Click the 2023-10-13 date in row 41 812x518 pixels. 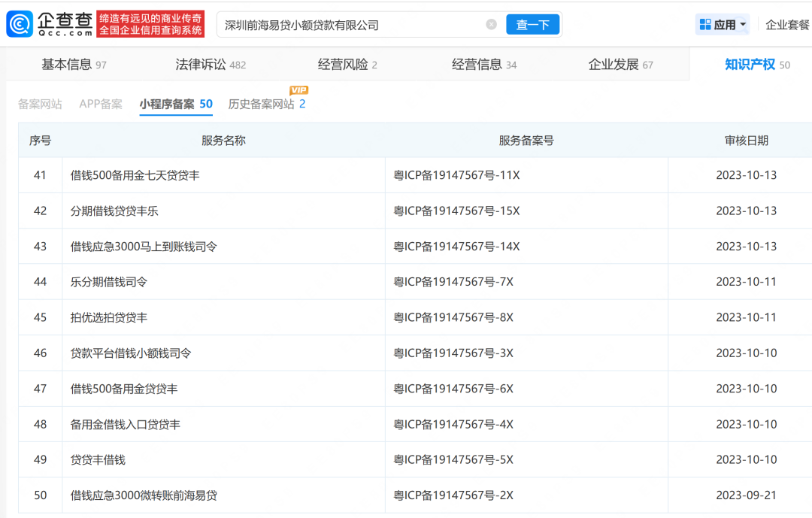click(x=747, y=176)
